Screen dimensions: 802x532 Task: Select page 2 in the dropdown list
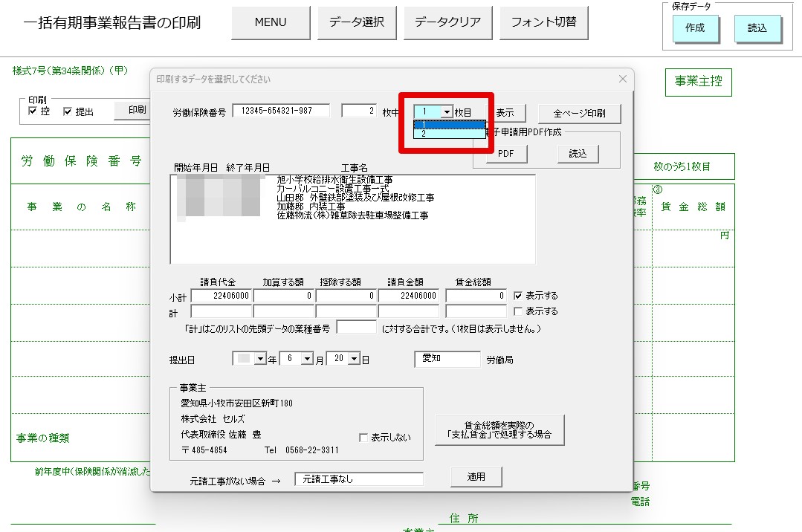[450, 134]
